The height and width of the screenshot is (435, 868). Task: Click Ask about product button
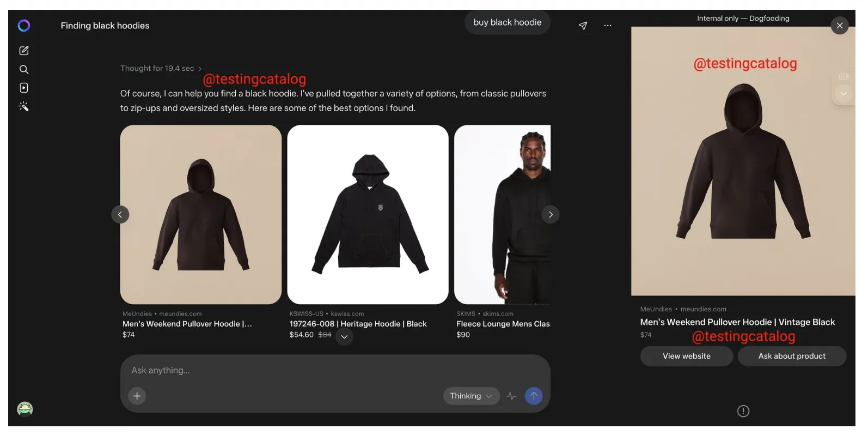tap(791, 357)
